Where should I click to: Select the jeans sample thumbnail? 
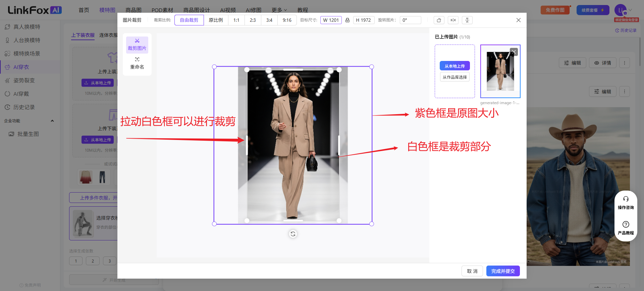pos(102,177)
